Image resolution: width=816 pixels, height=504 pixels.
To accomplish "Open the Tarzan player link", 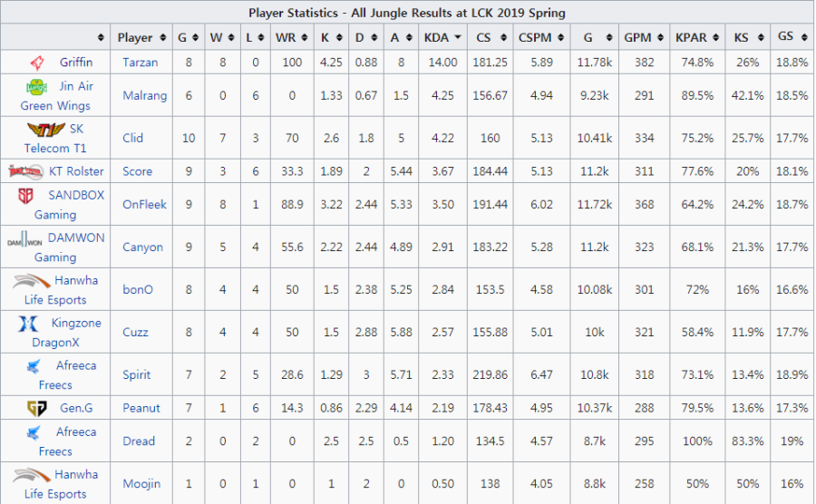I will (x=140, y=63).
